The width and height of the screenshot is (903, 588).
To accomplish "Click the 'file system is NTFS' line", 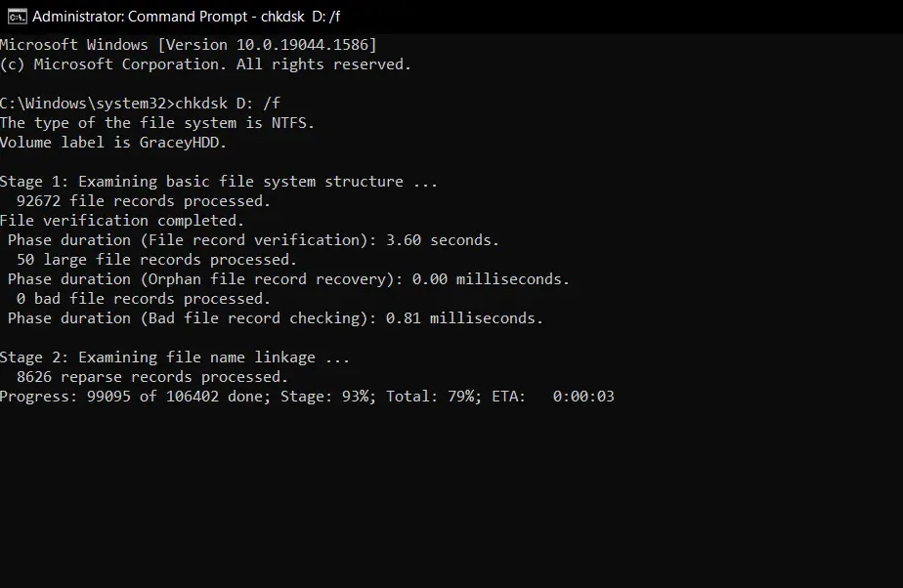I will click(157, 123).
